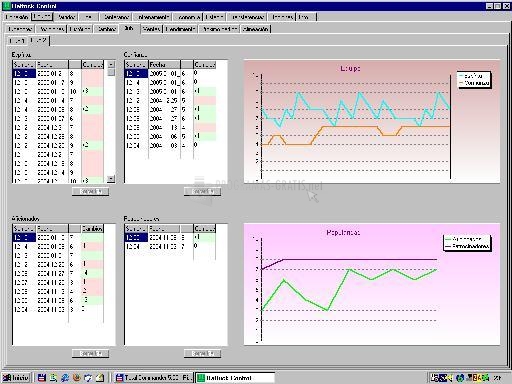The width and height of the screenshot is (512, 384).
Task: Click the globe icon in the system tray
Action: click(460, 378)
